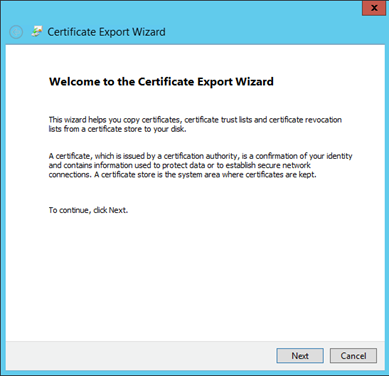Click empty blue title bar area beside the title

pos(260,32)
